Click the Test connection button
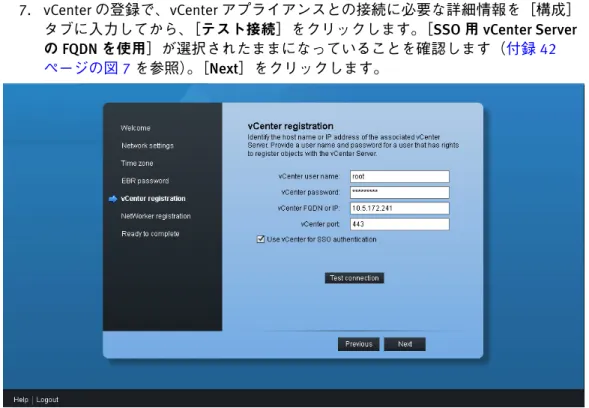Image resolution: width=589 pixels, height=408 pixels. (x=354, y=278)
